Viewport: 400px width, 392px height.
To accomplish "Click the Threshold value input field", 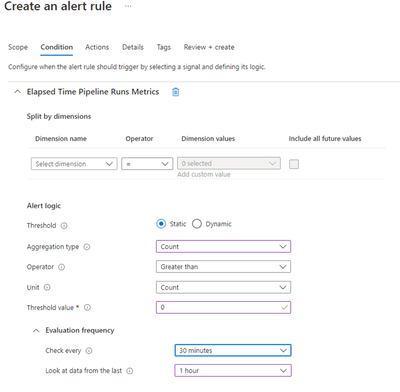I will tap(223, 307).
